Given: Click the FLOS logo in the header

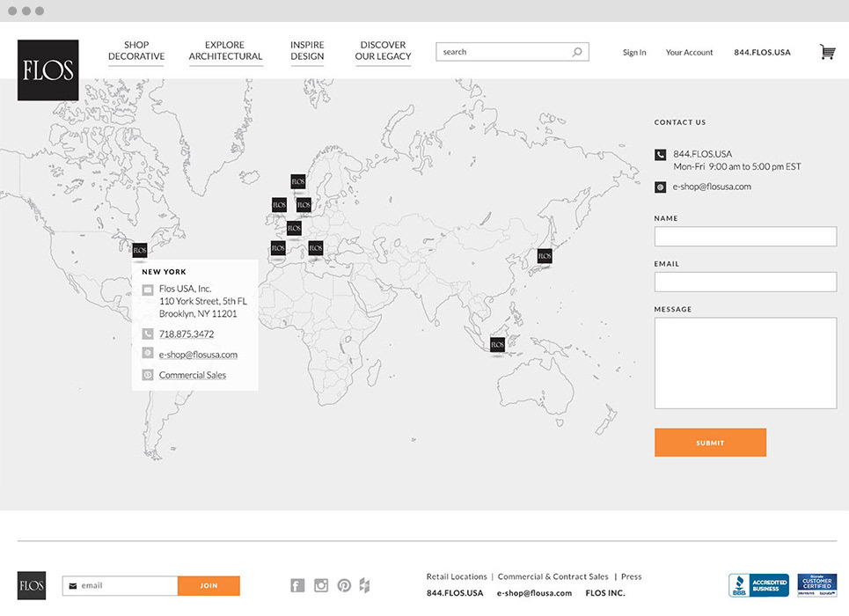Looking at the screenshot, I should click(48, 70).
